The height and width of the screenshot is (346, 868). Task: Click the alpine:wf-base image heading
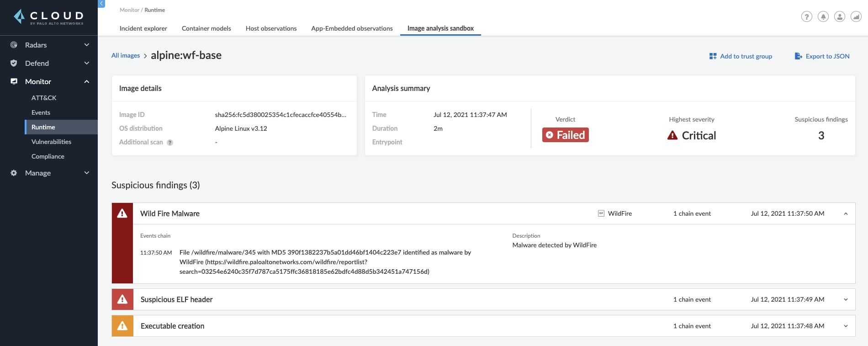point(186,55)
